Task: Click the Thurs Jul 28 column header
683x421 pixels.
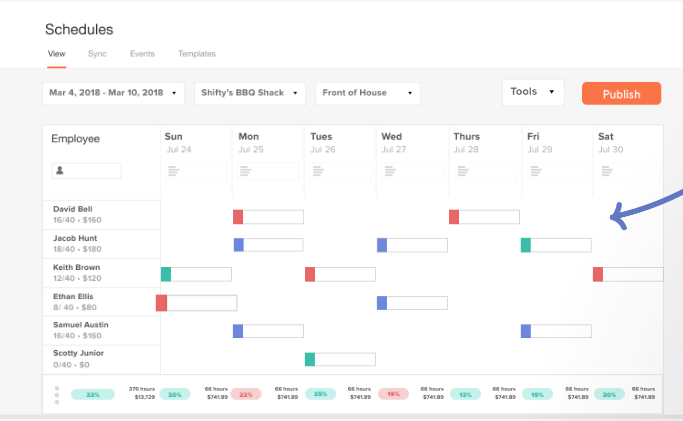Action: pyautogui.click(x=467, y=143)
